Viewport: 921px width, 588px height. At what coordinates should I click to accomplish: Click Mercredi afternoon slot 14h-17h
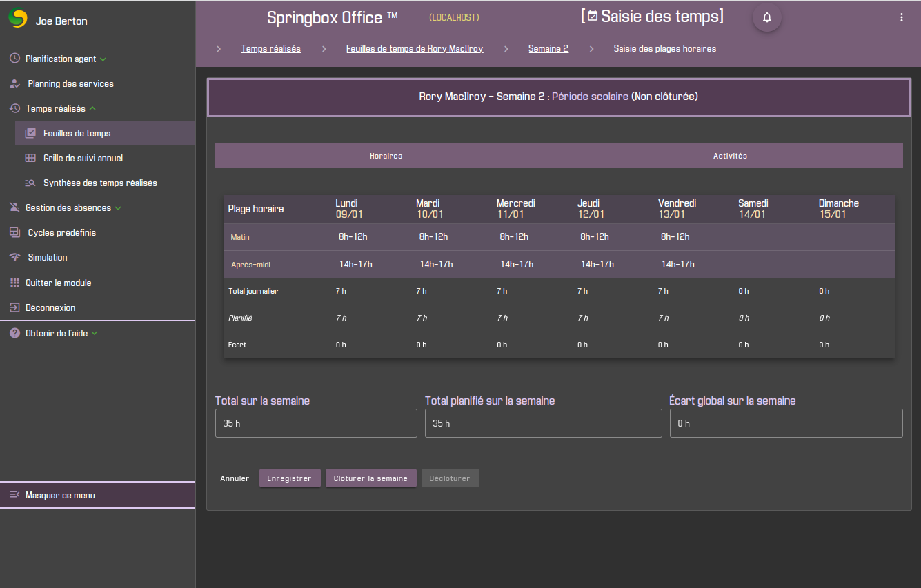(517, 264)
